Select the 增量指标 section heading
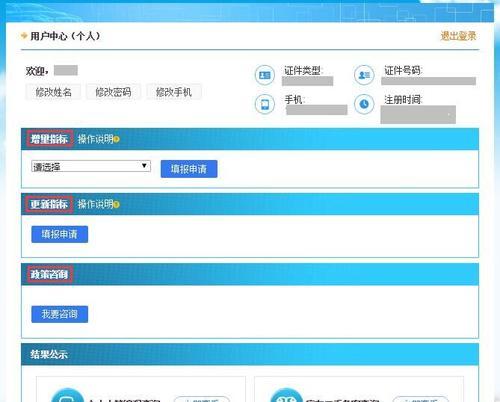The image size is (500, 402). (49, 139)
